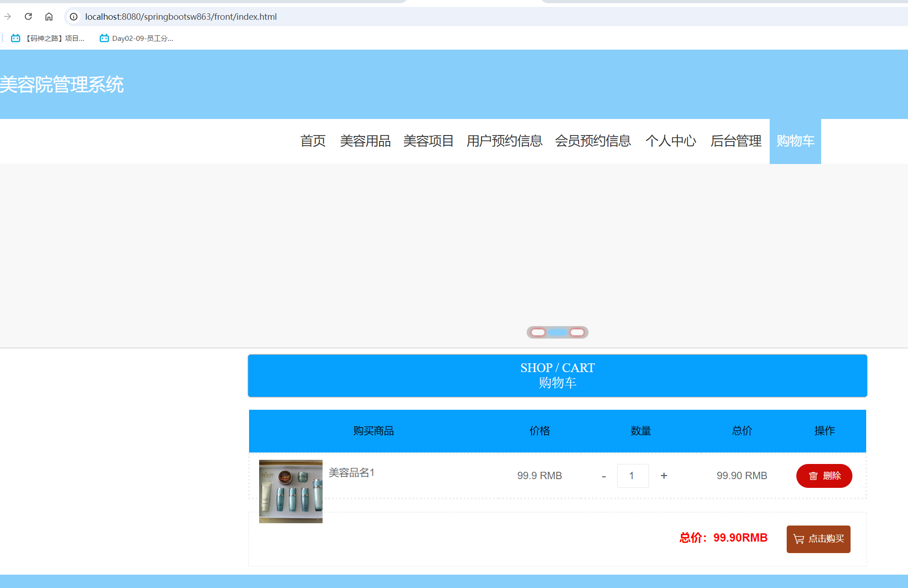The width and height of the screenshot is (908, 588).
Task: Open the 【码神之路】 bookmark
Action: tap(48, 38)
